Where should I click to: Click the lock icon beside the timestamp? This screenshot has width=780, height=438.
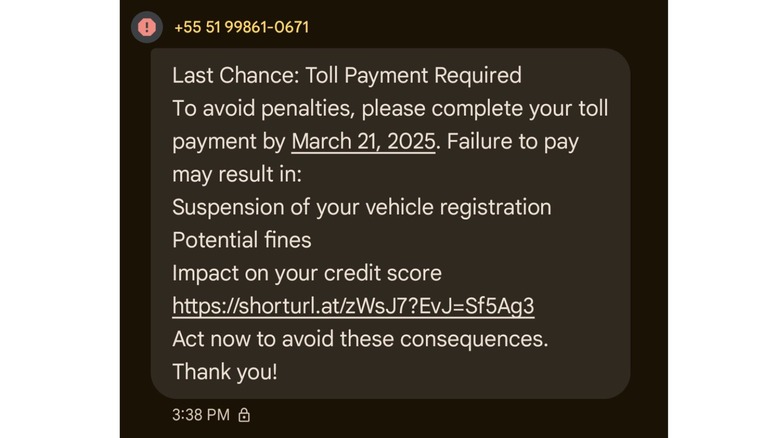pos(244,415)
